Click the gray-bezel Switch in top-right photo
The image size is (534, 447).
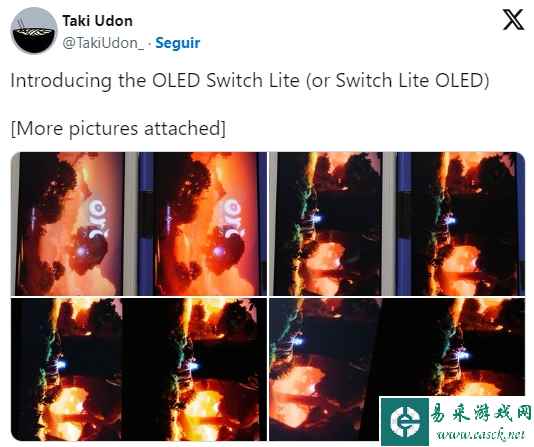coord(332,224)
